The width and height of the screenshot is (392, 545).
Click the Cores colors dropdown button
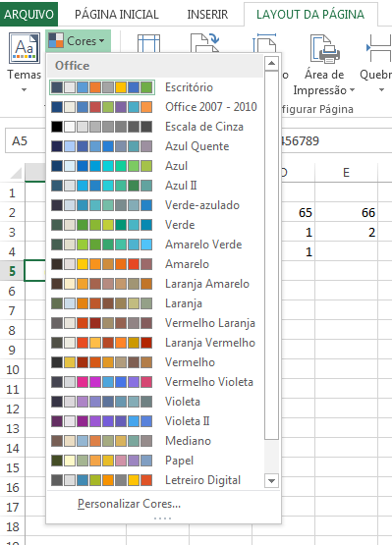tap(78, 41)
